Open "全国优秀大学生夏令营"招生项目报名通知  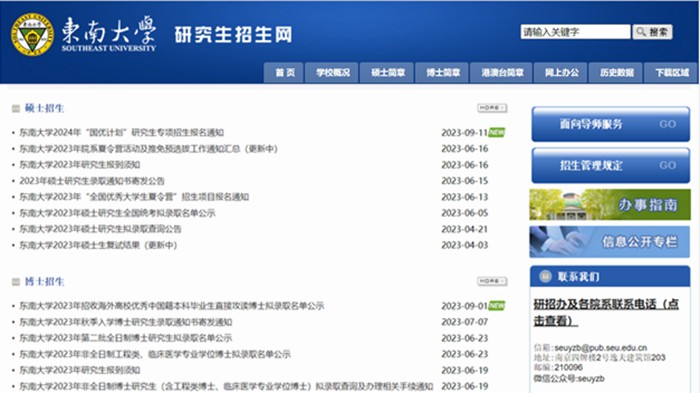134,197
